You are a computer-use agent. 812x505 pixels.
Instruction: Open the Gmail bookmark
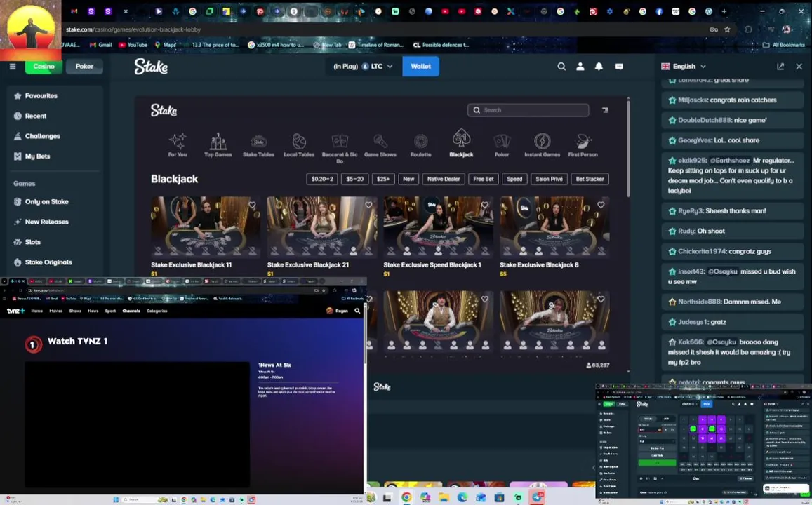[100, 45]
